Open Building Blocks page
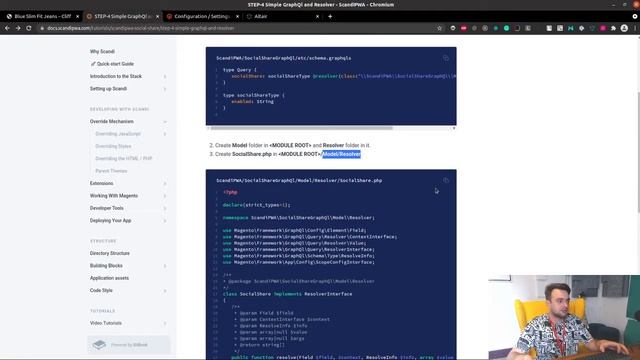This screenshot has width=640, height=360. (x=106, y=266)
